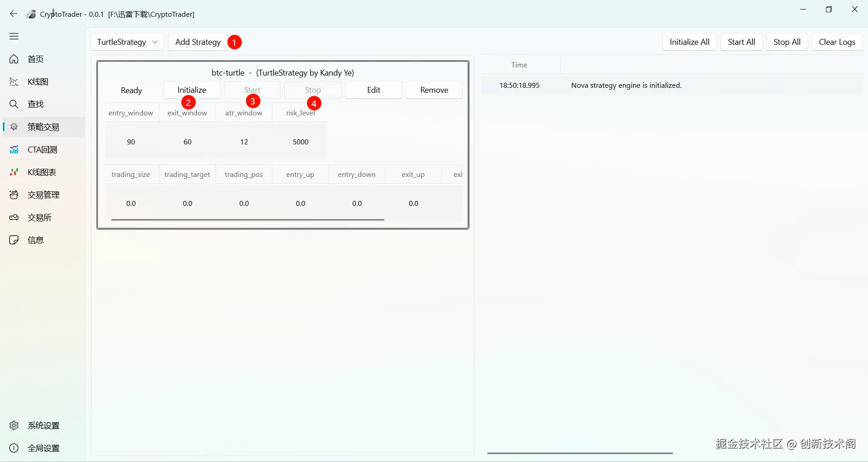
Task: Click the Add Strategy button
Action: [198, 42]
